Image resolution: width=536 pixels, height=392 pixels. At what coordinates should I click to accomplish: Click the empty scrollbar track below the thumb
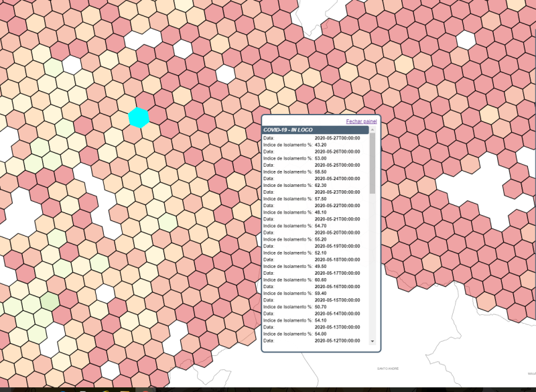[373, 268]
